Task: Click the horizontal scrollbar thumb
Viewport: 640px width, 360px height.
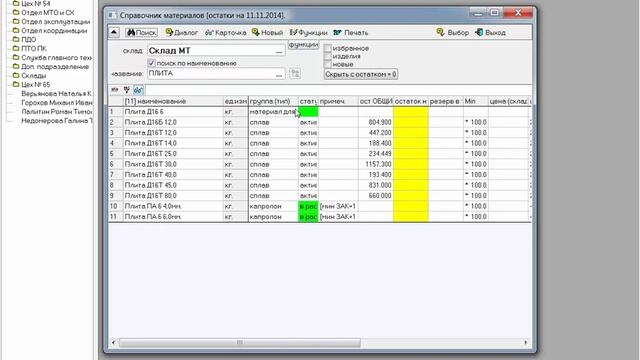Action: pyautogui.click(x=240, y=342)
